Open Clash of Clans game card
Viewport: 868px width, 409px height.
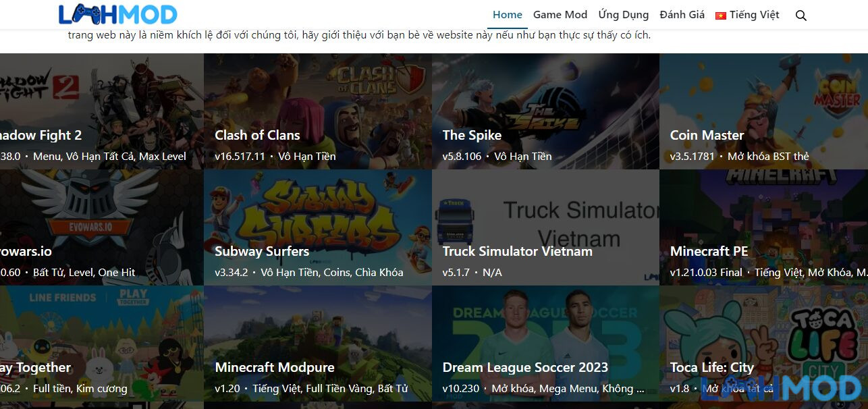[x=318, y=111]
